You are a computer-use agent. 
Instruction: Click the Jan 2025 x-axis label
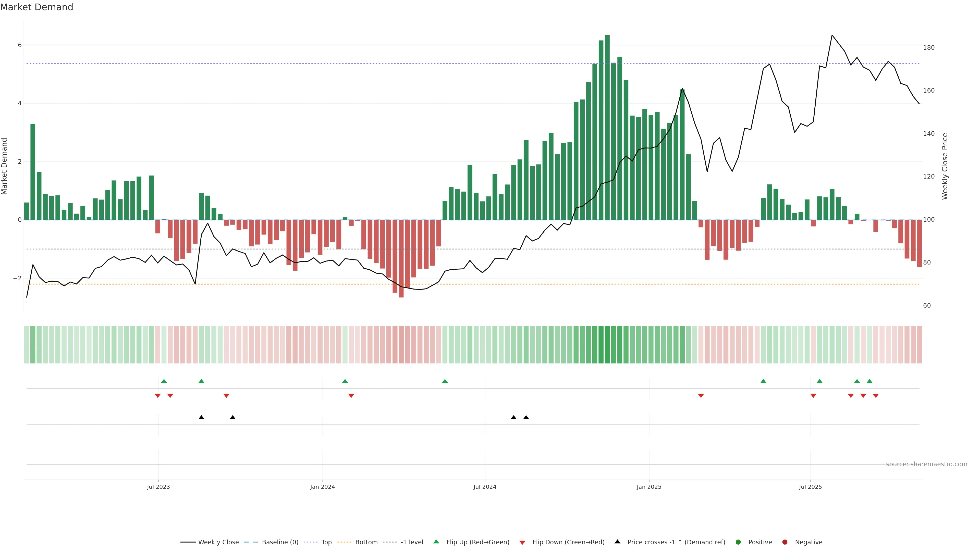pyautogui.click(x=649, y=487)
